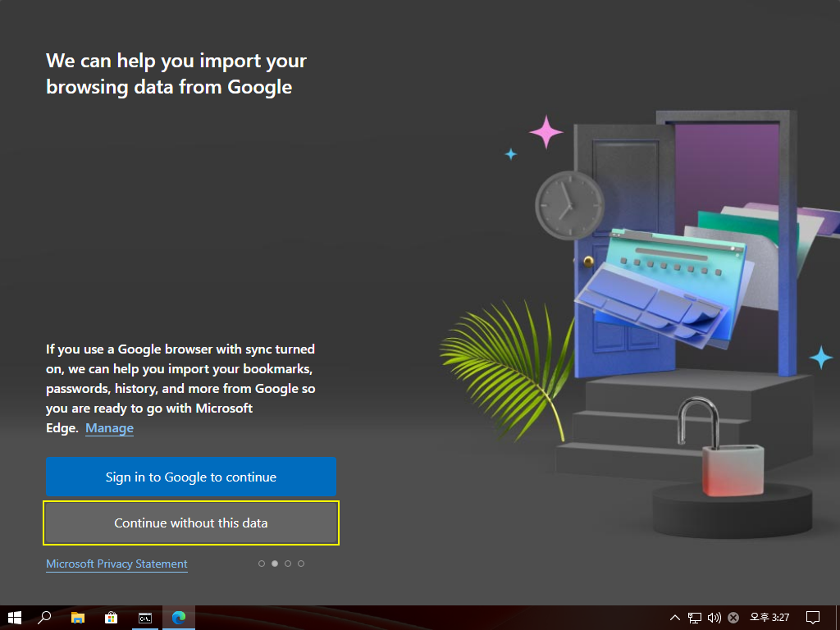840x630 pixels.
Task: Select the fourth page indicator dot
Action: [x=301, y=564]
